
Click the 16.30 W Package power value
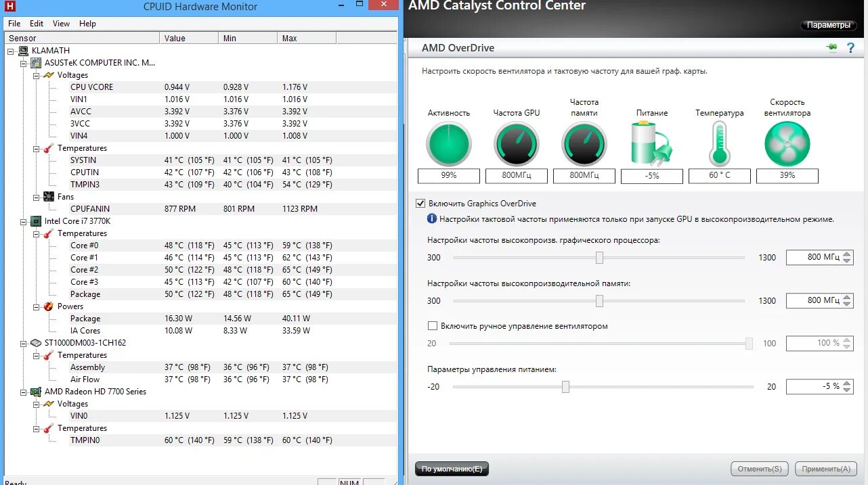[x=179, y=319]
